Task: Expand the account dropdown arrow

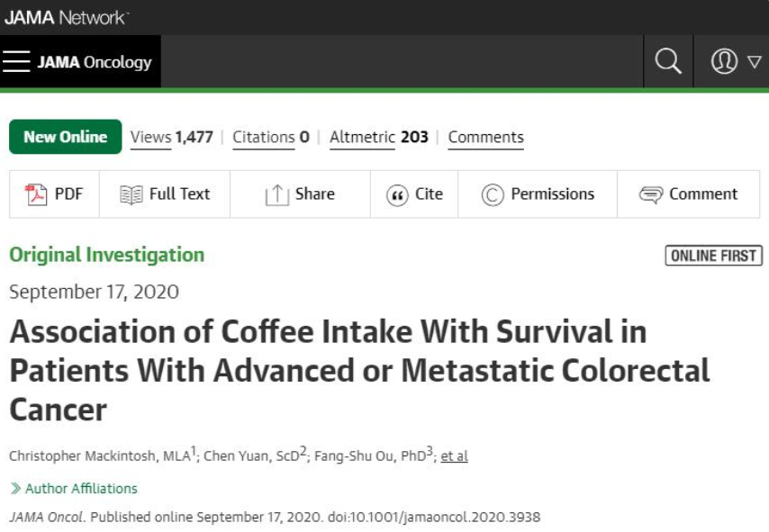Action: tap(755, 62)
